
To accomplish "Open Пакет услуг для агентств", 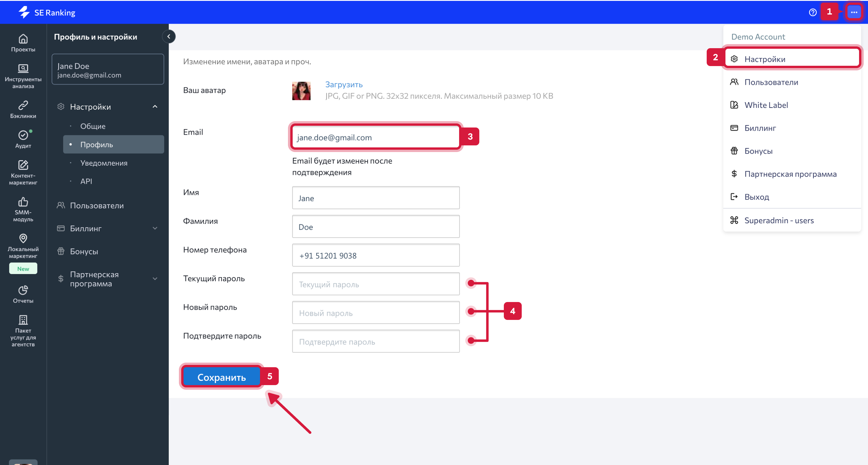I will click(23, 331).
